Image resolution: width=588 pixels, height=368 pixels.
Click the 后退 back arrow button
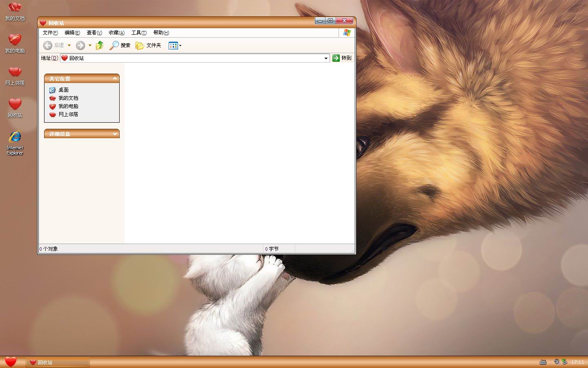(x=53, y=45)
